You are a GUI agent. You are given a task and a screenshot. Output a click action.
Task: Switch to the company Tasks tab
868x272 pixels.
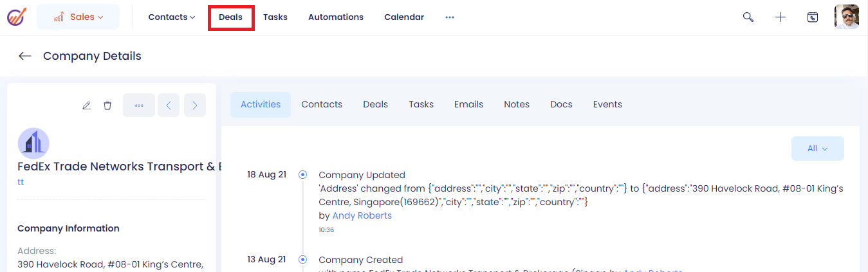[x=421, y=104]
